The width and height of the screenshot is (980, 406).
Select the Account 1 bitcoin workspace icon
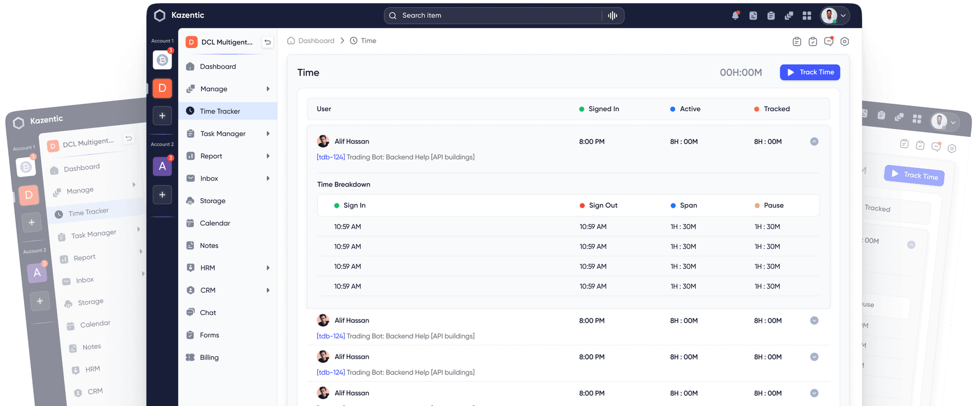coord(162,60)
